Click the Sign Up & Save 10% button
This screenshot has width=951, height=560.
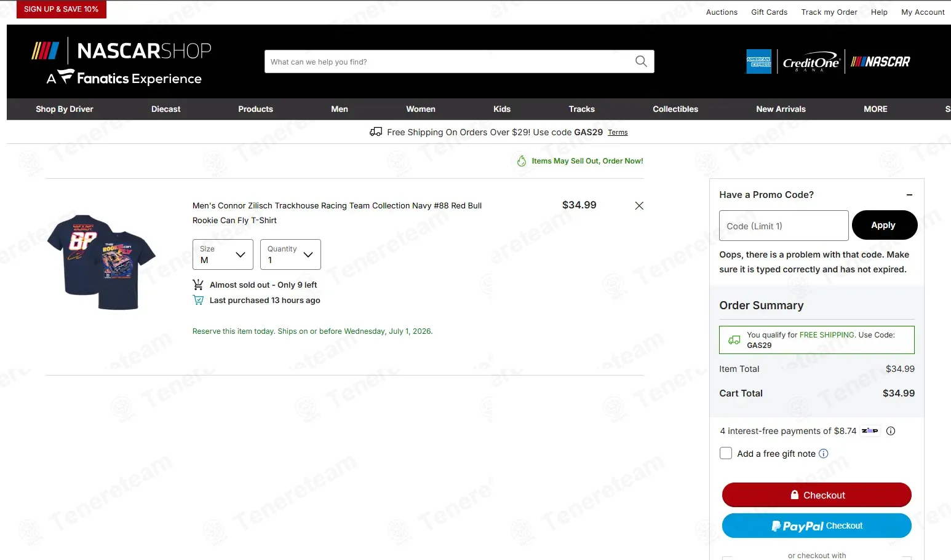pyautogui.click(x=62, y=9)
